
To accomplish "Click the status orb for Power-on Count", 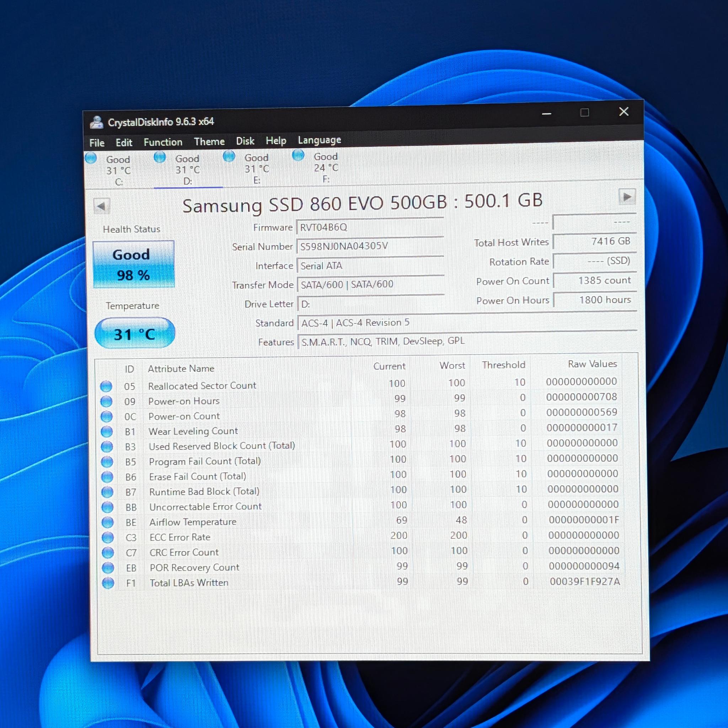I will coord(107,416).
